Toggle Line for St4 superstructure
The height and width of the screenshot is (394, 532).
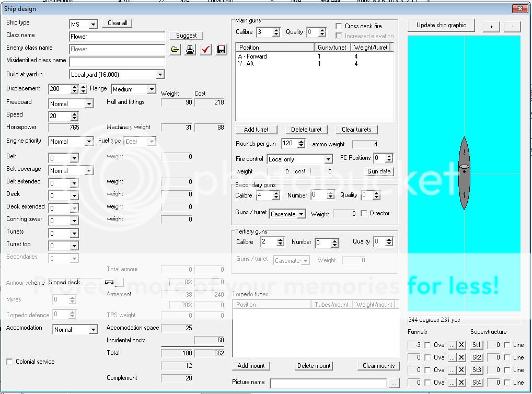[x=507, y=383]
